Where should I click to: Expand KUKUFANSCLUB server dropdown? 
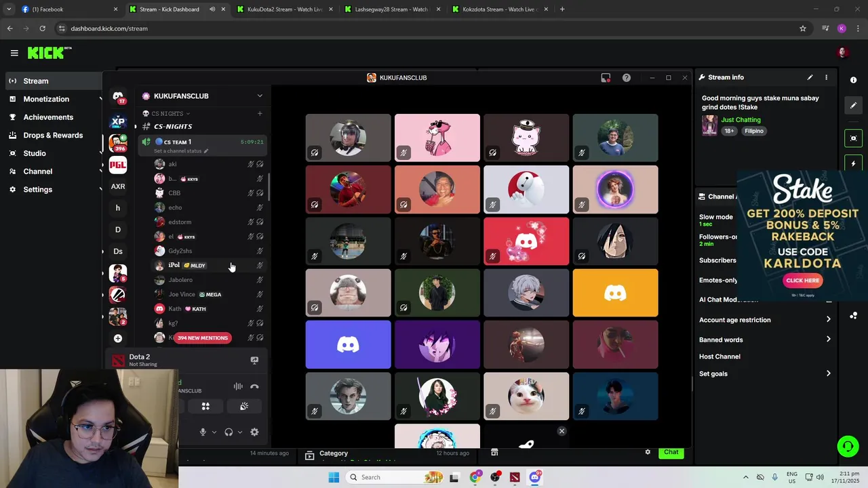(260, 96)
